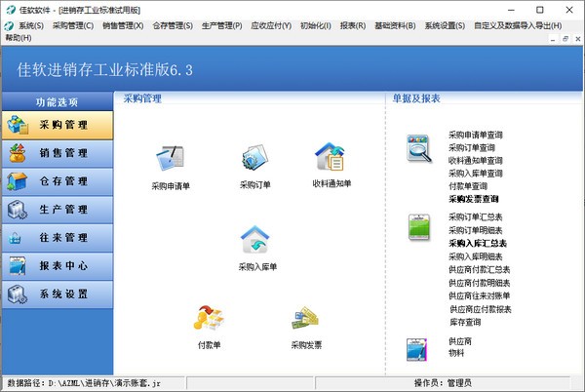Open the 采购订单查询 link
Viewport: 585px width, 392px height.
coord(472,148)
